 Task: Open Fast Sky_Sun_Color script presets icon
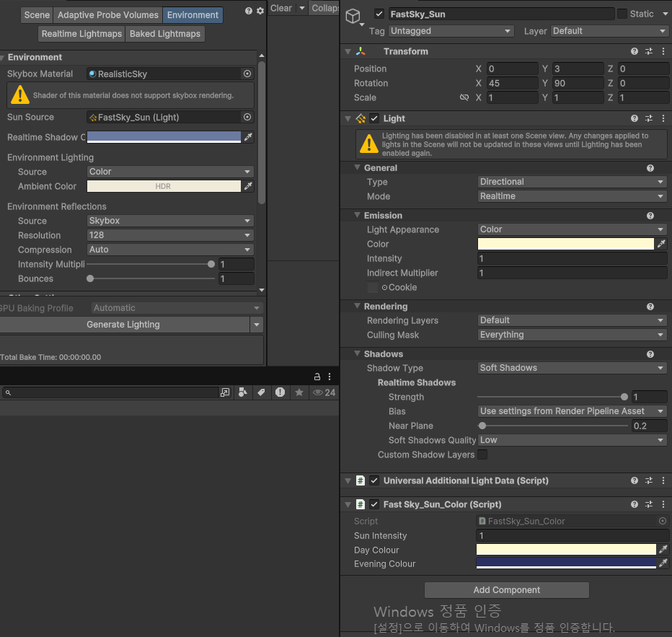tap(649, 504)
